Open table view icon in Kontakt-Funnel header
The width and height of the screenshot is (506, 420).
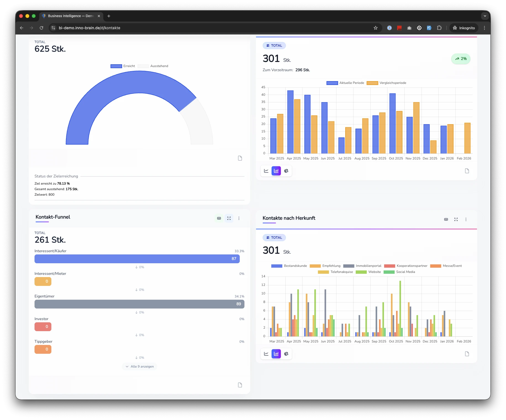coord(219,218)
